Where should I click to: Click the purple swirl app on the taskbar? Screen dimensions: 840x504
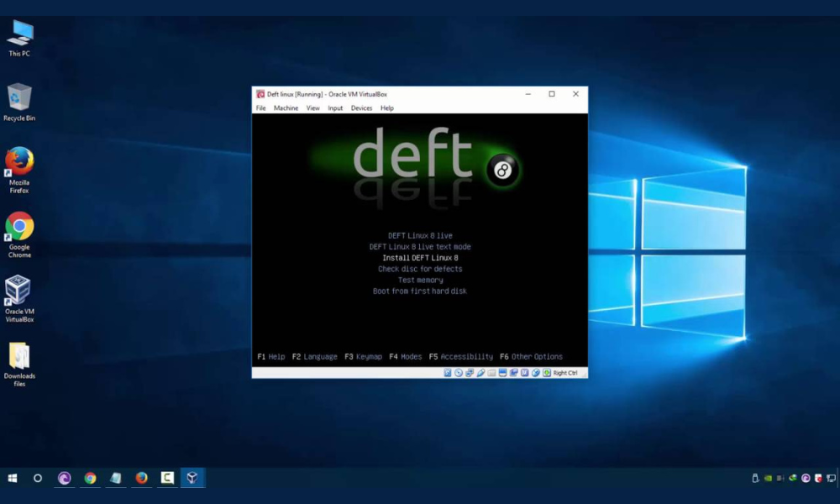coord(65,478)
